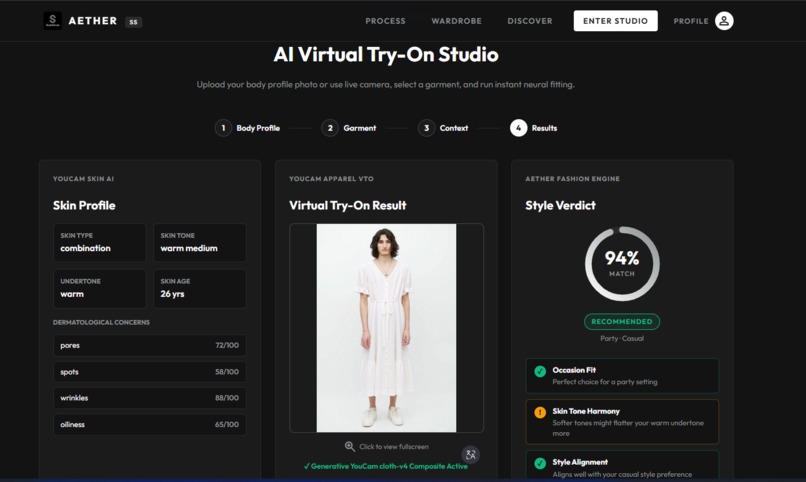Click the 'YouCam Skin AI' label

83,179
